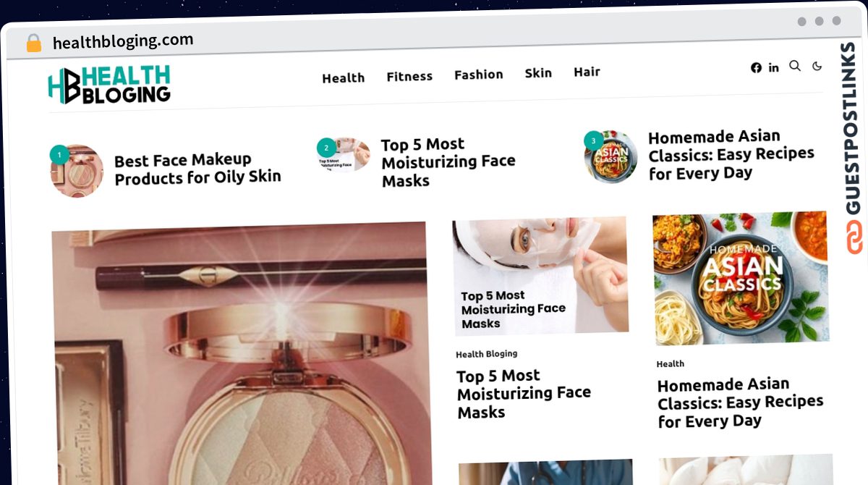The width and height of the screenshot is (868, 485).
Task: Open the Fitness menu item
Action: click(409, 76)
